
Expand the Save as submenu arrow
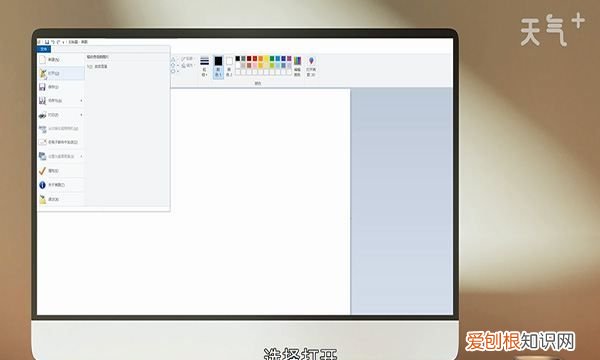point(82,101)
